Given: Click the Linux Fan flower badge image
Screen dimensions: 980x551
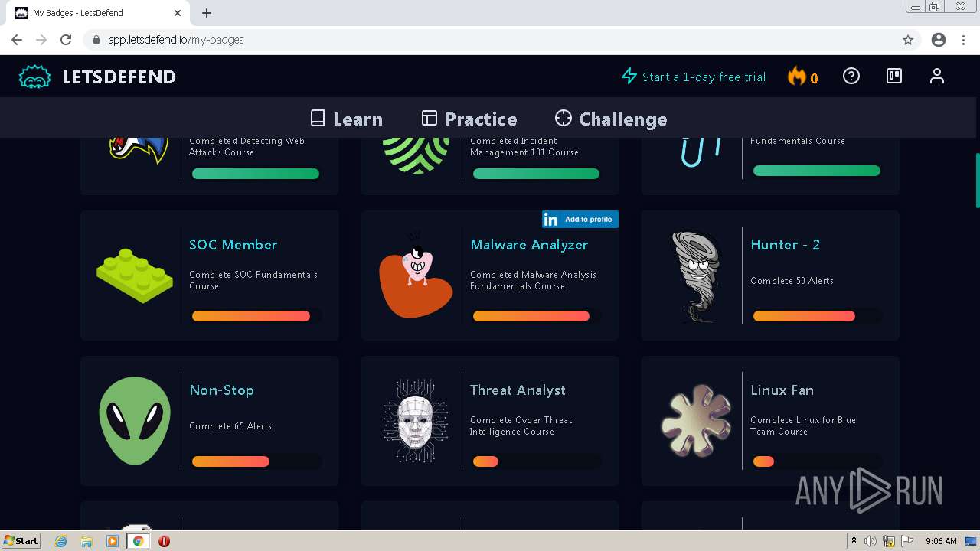Looking at the screenshot, I should (696, 421).
